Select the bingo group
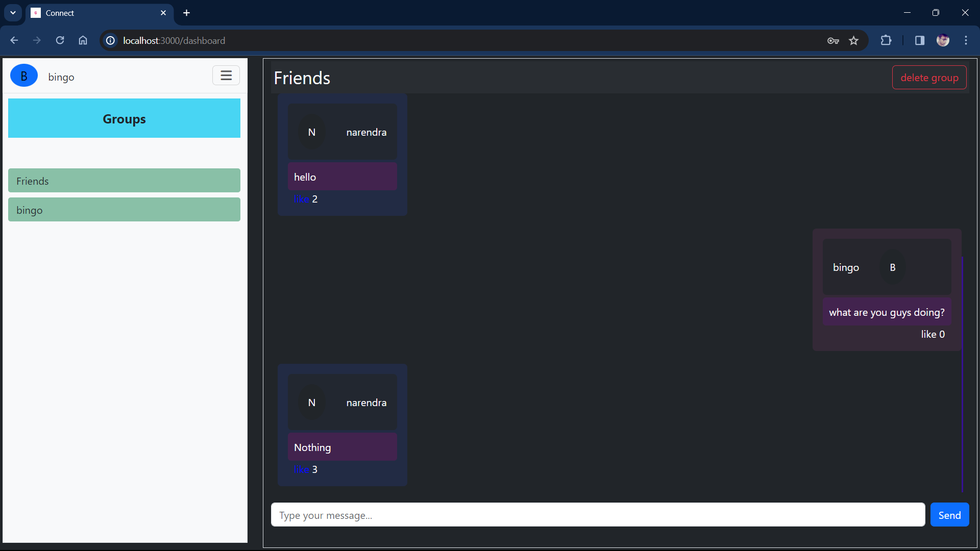Viewport: 980px width, 551px height. click(124, 210)
